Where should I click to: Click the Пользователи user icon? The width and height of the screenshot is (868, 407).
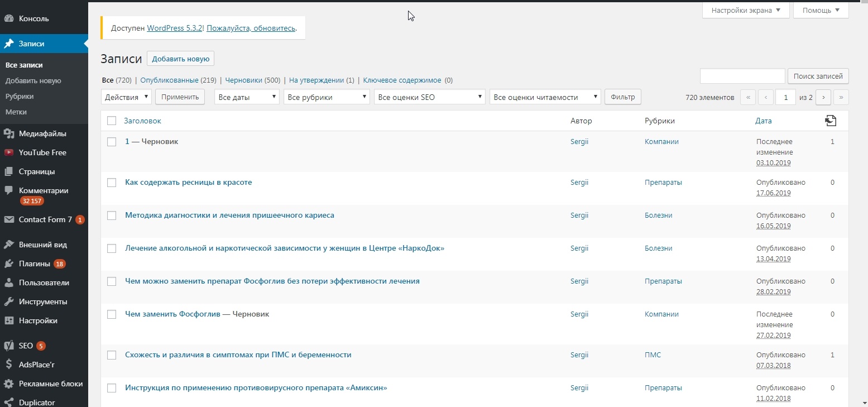coord(9,282)
